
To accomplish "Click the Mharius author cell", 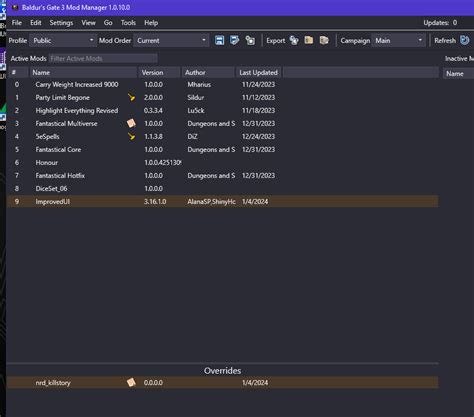I will click(199, 84).
